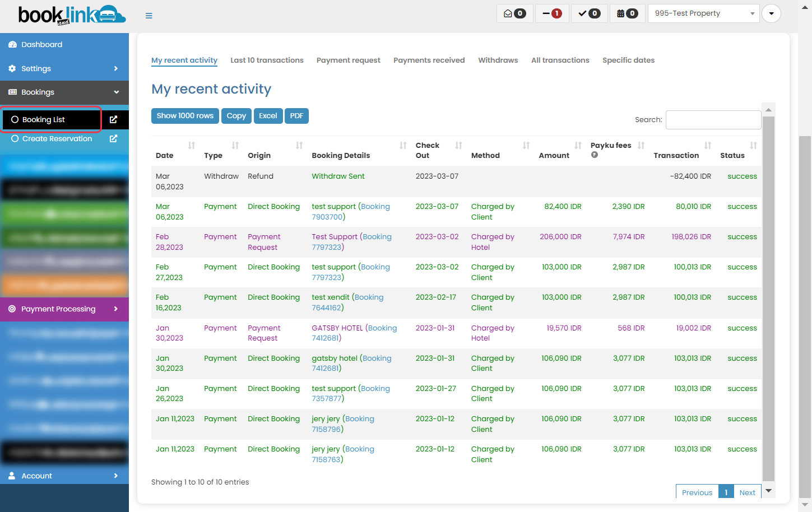
Task: Open the Payment request tab
Action: click(x=349, y=60)
